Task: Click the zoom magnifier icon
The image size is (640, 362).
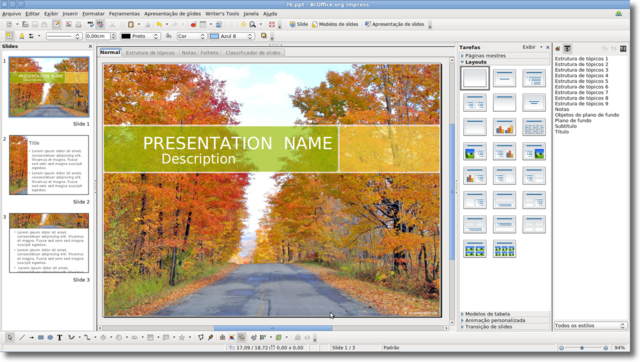Action: [253, 24]
